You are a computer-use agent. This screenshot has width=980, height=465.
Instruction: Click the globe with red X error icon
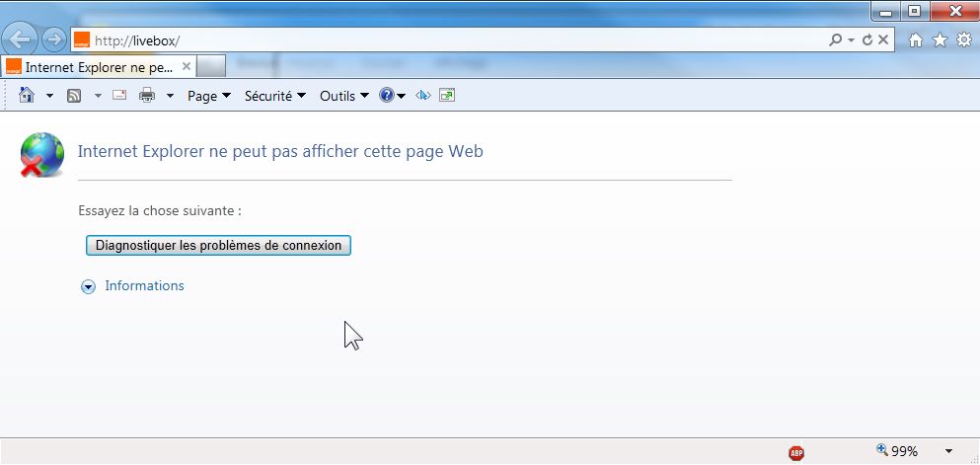coord(41,154)
